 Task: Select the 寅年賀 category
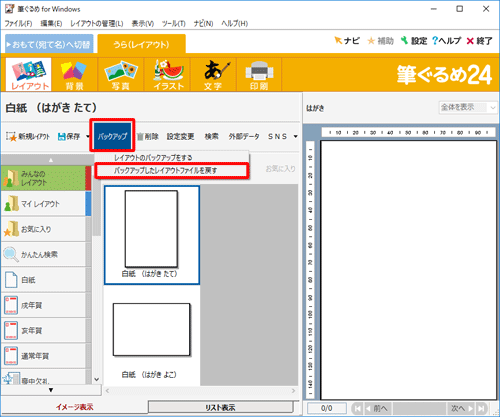tap(43, 330)
